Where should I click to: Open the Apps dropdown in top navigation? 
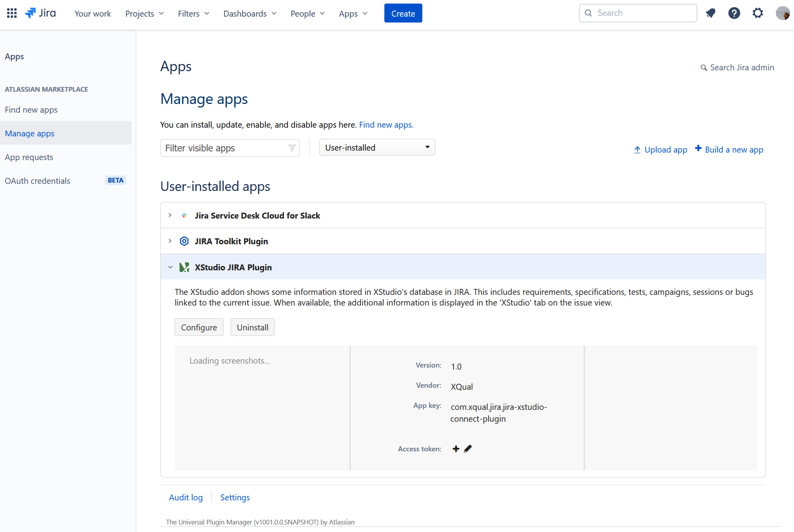pos(353,13)
